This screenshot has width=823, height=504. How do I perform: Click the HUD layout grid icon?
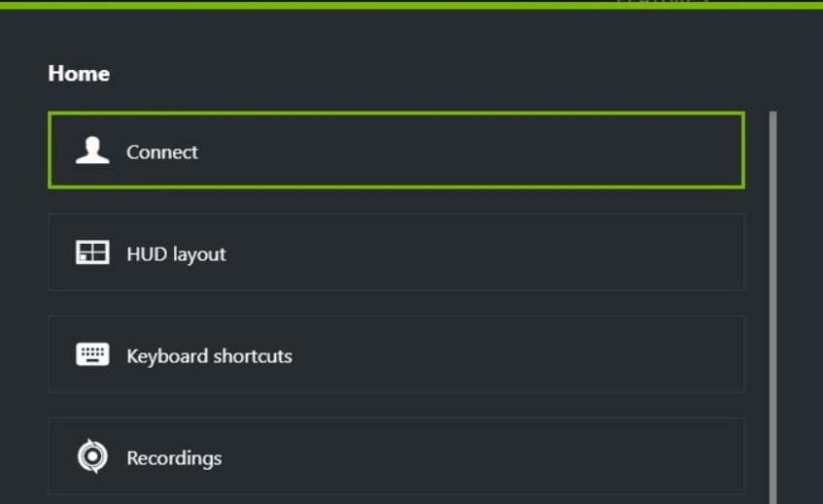coord(92,252)
